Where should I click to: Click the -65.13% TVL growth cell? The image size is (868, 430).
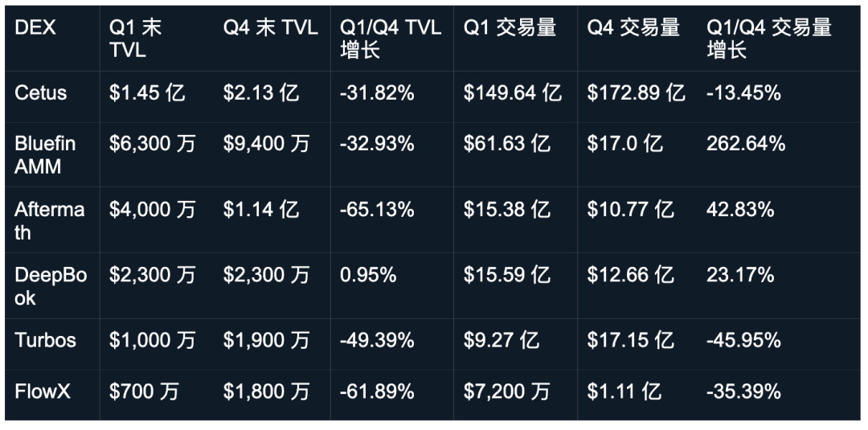click(377, 210)
